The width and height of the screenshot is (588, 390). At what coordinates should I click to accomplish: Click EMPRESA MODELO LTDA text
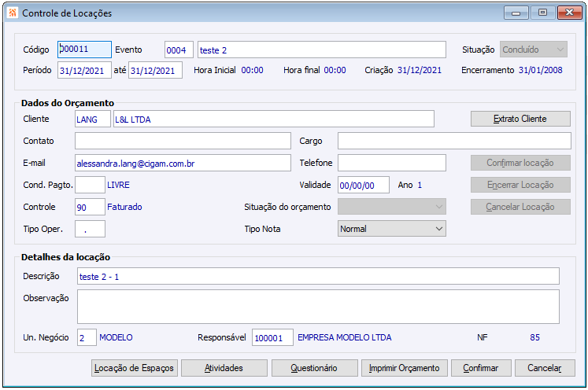(x=344, y=337)
